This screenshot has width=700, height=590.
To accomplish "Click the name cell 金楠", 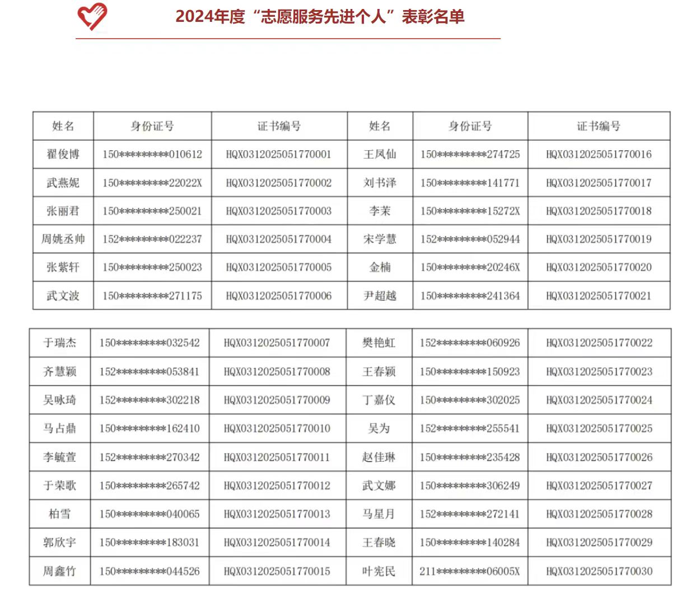I will click(380, 267).
